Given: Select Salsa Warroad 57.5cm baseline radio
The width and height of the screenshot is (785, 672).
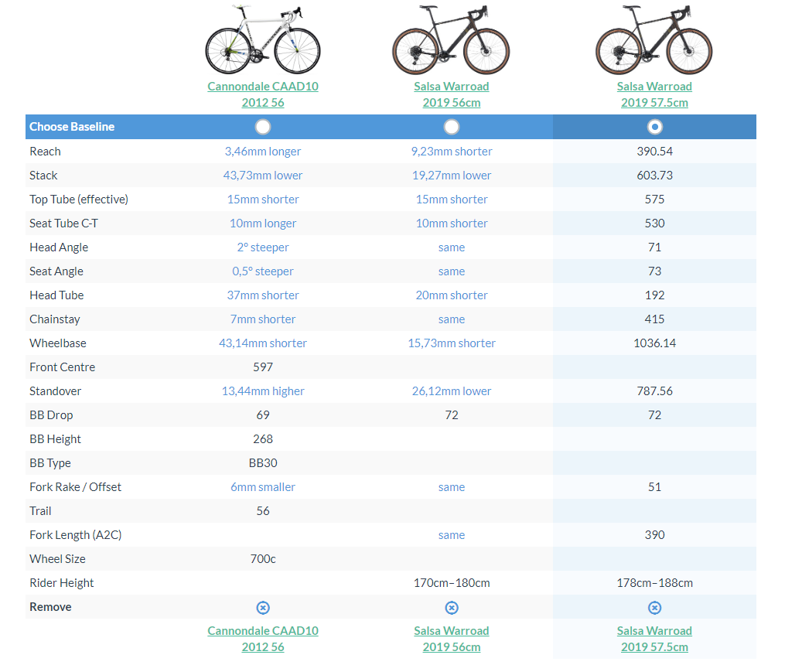Looking at the screenshot, I should coord(654,127).
